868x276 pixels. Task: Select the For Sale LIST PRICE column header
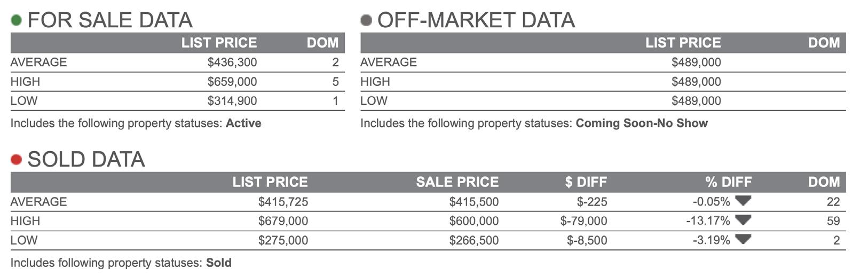(219, 43)
